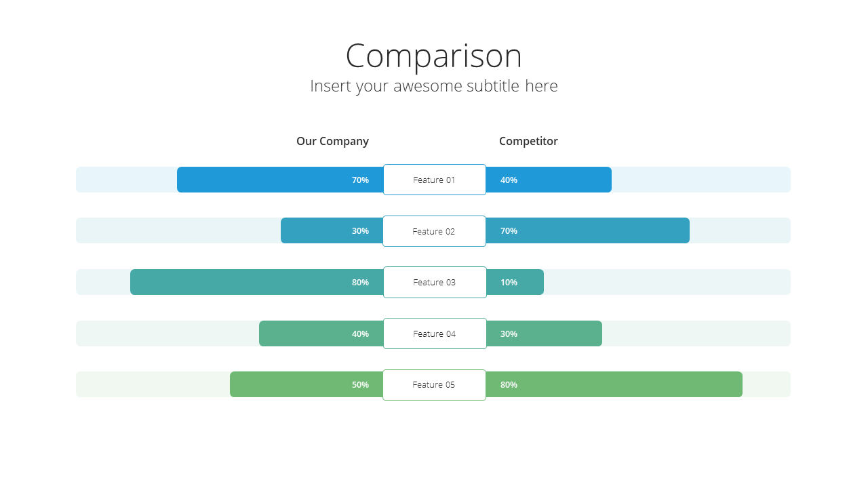Select the Competitor heading
Image resolution: width=868 pixels, height=488 pixels.
pos(528,141)
